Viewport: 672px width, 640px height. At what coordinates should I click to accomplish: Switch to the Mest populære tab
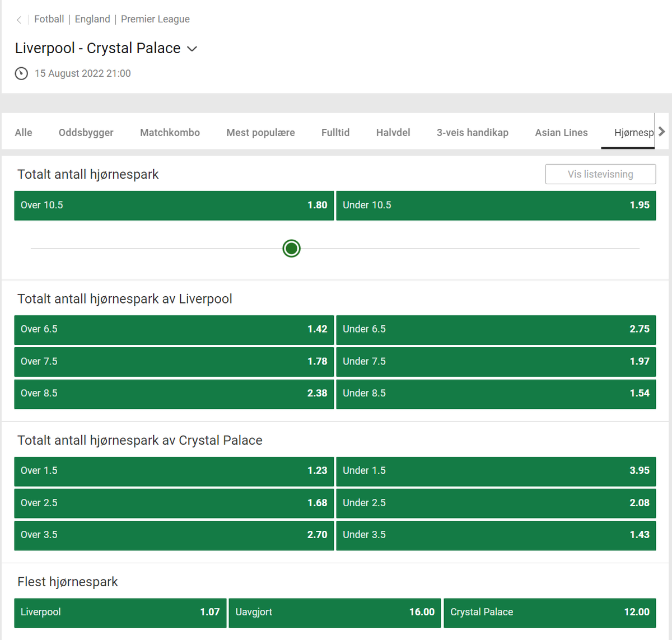261,133
